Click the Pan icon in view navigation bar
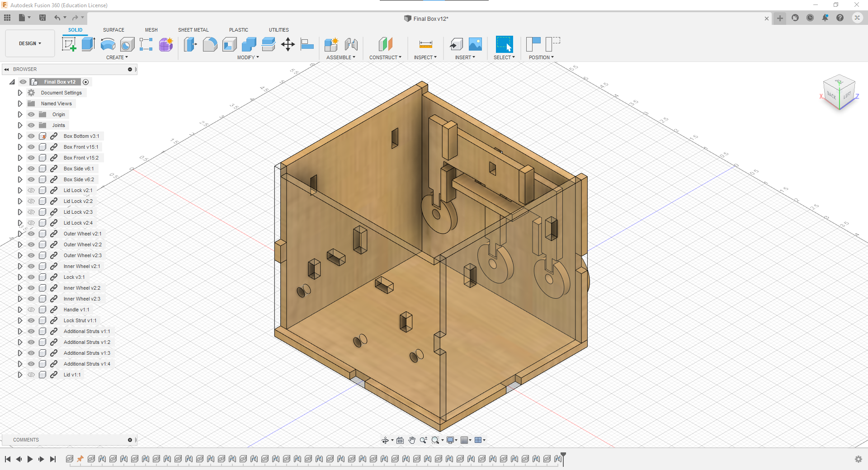 (x=412, y=440)
